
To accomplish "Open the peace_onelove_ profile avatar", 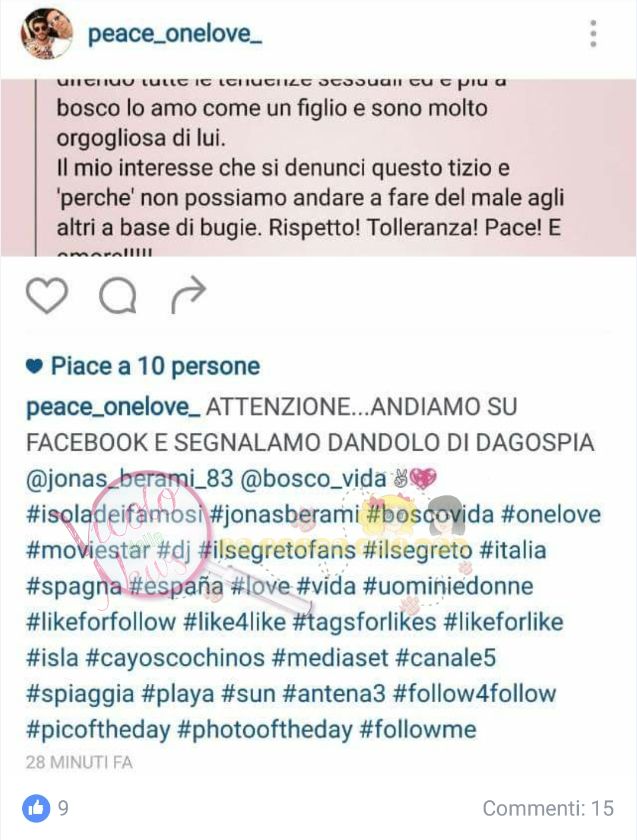I will (x=46, y=33).
